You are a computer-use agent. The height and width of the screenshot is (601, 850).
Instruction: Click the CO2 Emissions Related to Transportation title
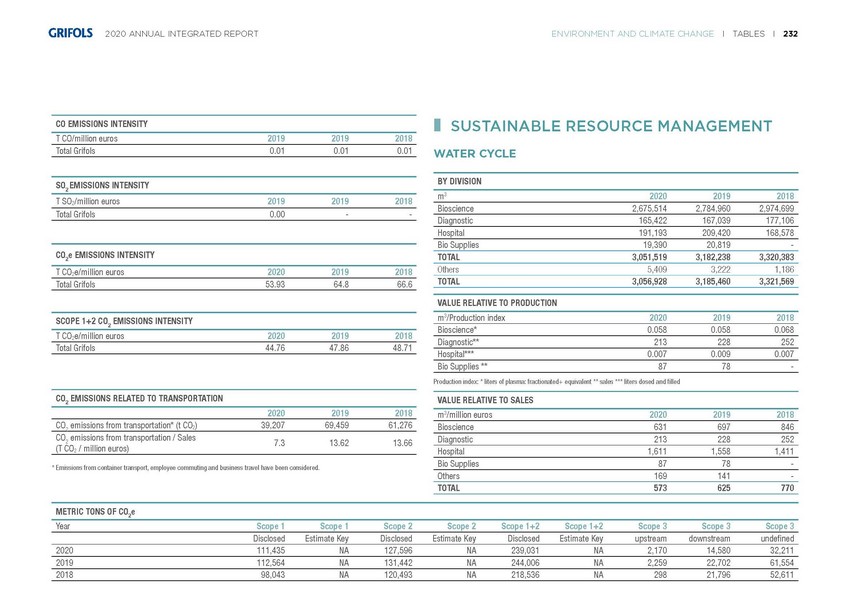(139, 399)
